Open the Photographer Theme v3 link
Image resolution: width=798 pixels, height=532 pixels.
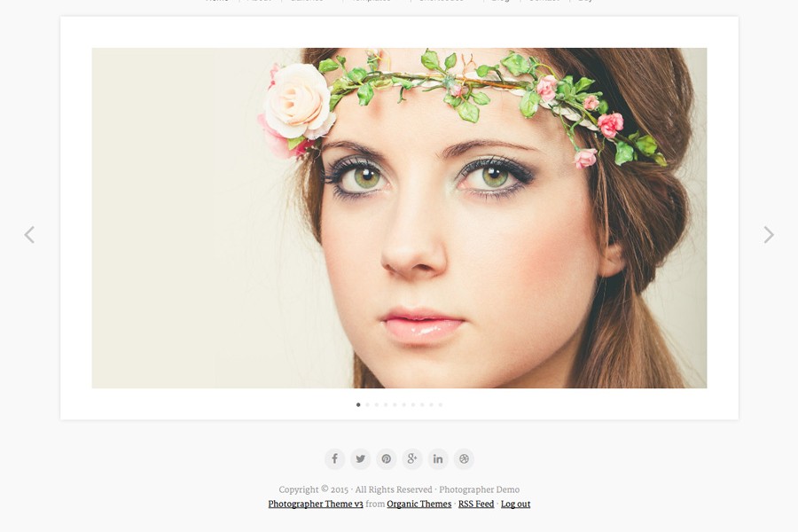(316, 504)
